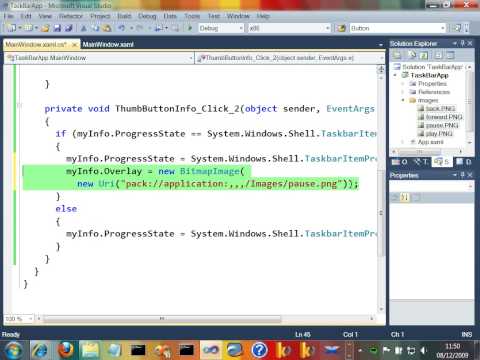Viewport: 480px width, 360px height.
Task: Switch to the MainWindow.xaml tab
Action: (x=108, y=44)
